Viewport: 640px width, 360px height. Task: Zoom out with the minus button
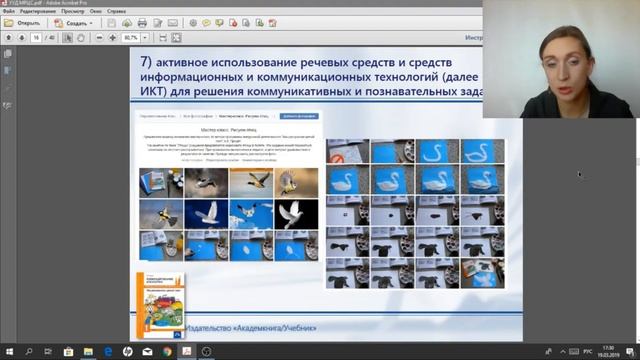point(99,38)
